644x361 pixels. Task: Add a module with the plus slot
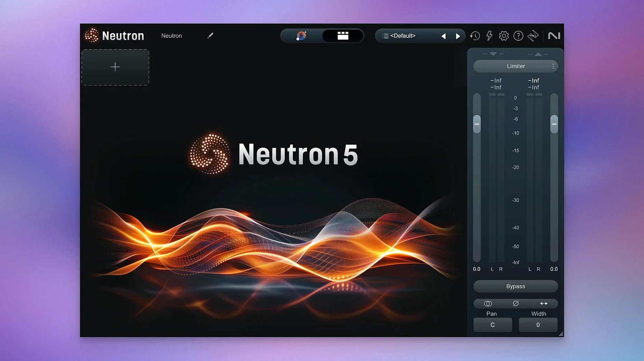pyautogui.click(x=115, y=67)
